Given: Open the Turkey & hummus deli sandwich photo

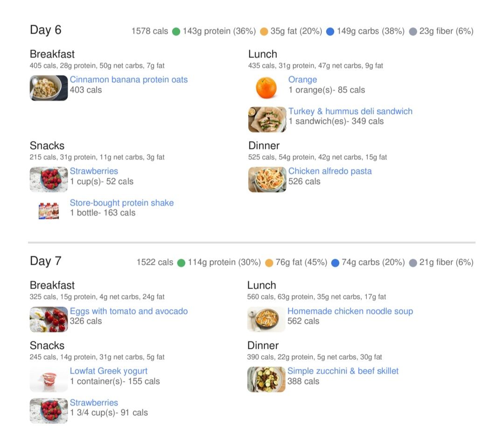Looking at the screenshot, I should 267,120.
